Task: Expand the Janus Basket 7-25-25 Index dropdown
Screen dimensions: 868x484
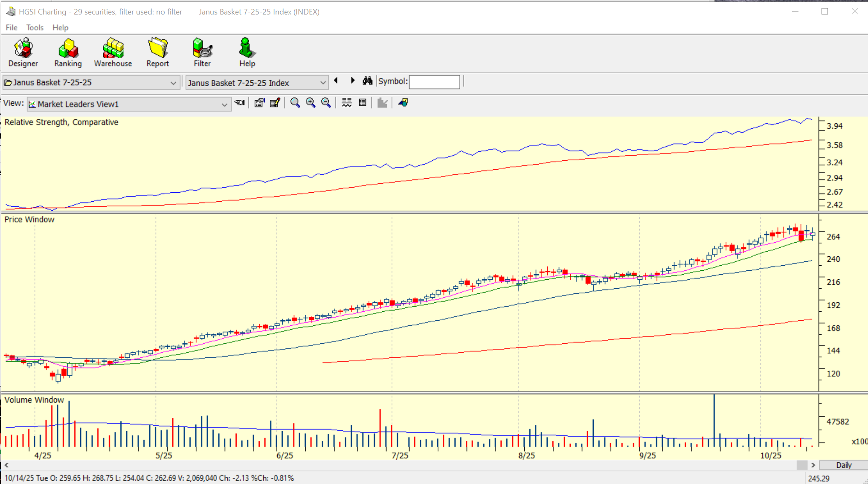Action: point(323,83)
